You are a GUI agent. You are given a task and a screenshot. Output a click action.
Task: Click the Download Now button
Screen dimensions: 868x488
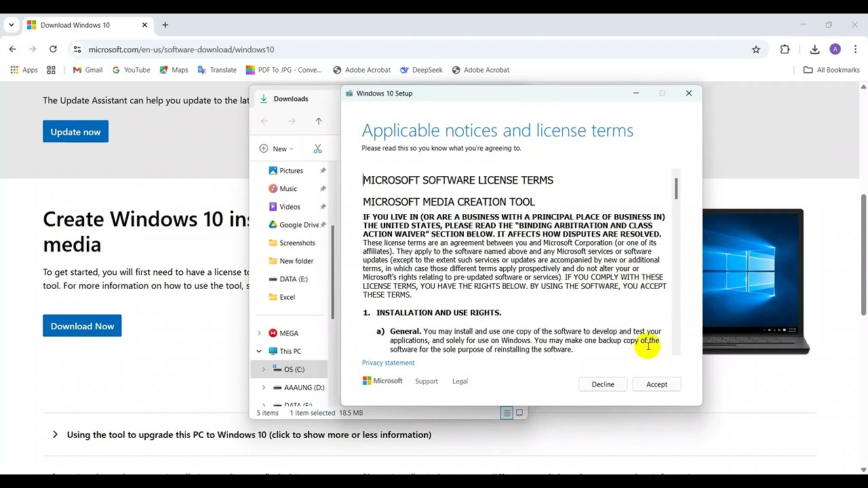(82, 326)
